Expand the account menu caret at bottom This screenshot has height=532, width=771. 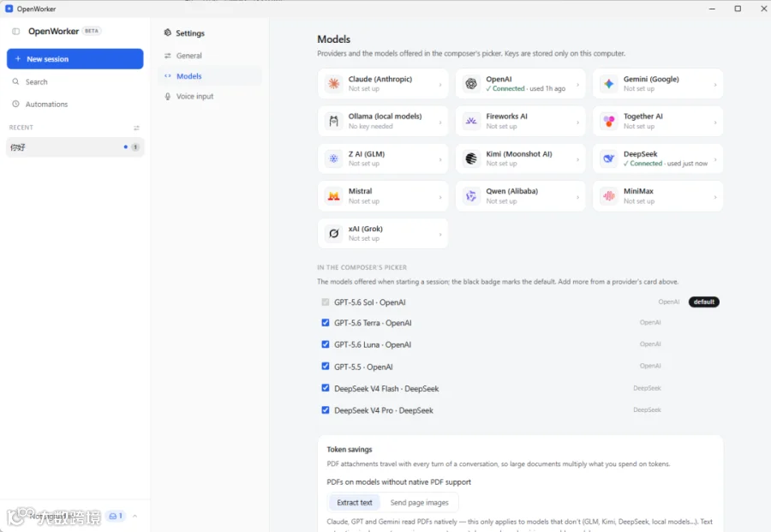(134, 516)
